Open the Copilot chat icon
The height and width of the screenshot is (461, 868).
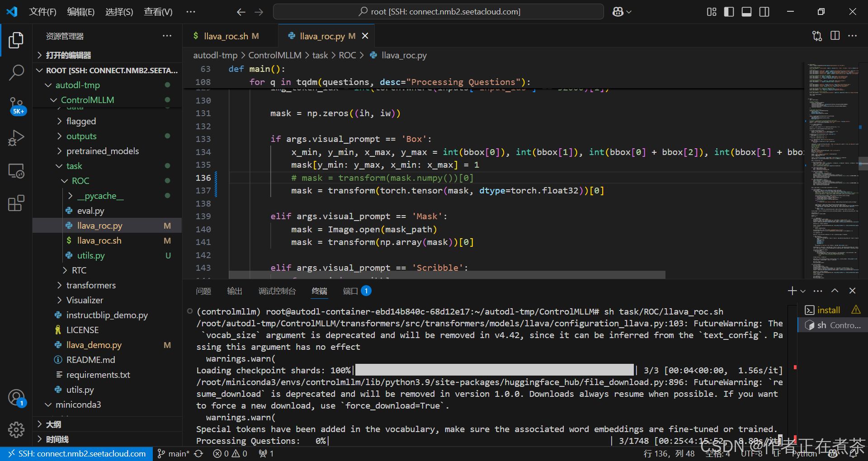point(618,12)
